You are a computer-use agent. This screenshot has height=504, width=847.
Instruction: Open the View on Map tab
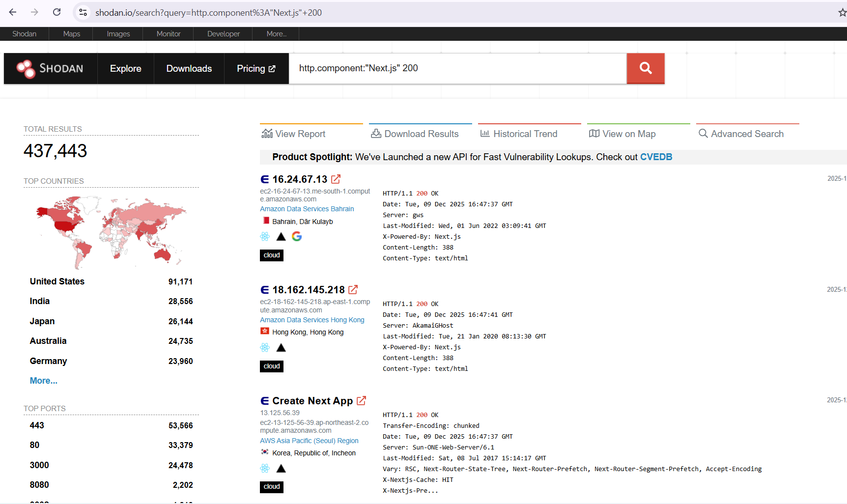(x=639, y=133)
